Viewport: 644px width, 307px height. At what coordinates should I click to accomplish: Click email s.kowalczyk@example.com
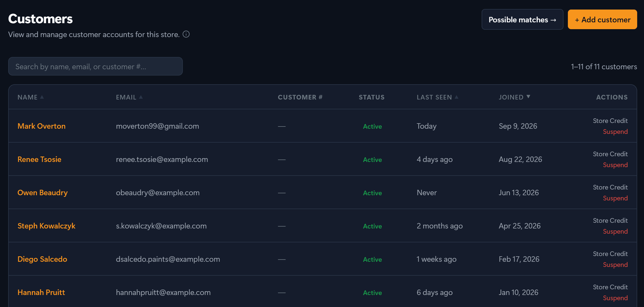[x=161, y=226]
